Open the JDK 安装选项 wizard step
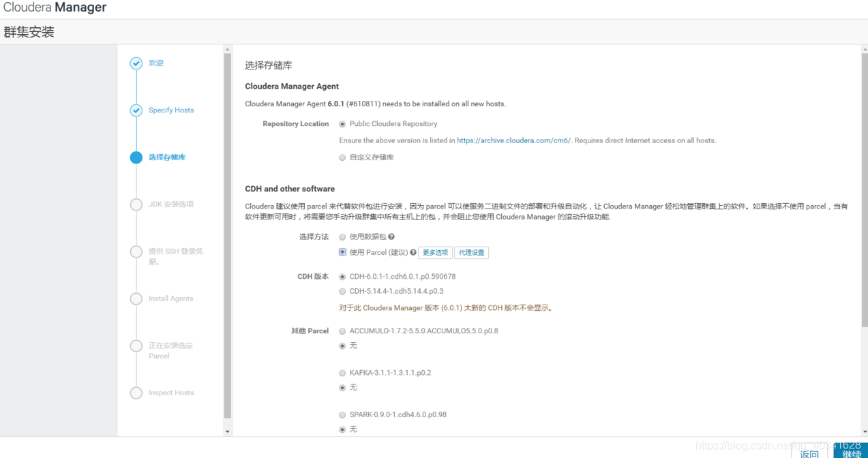Viewport: 868px width, 458px height. (171, 204)
